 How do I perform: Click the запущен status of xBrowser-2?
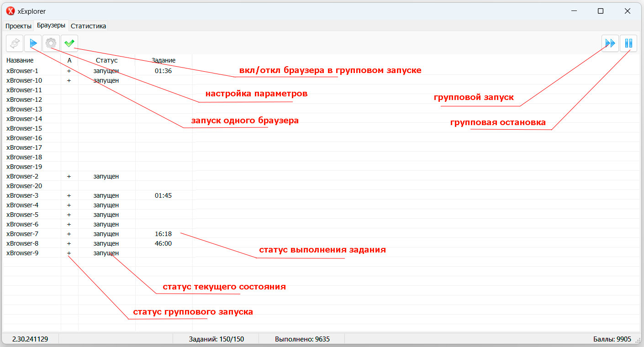point(106,176)
